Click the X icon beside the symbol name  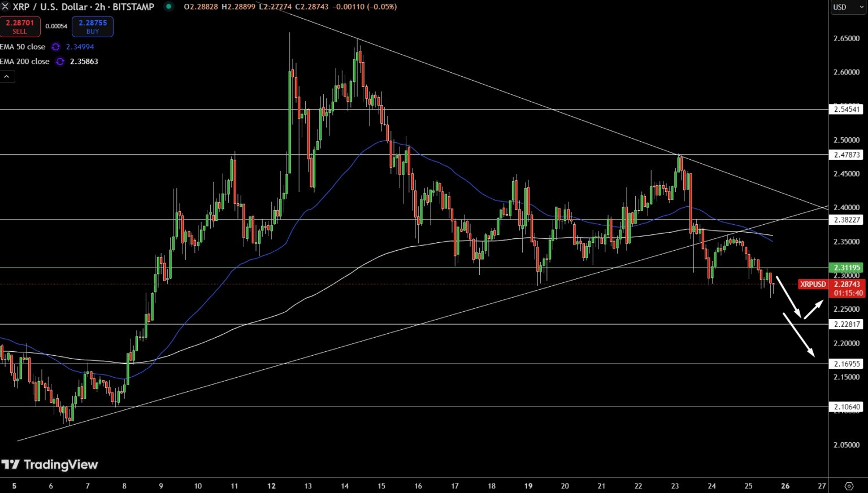coord(6,7)
